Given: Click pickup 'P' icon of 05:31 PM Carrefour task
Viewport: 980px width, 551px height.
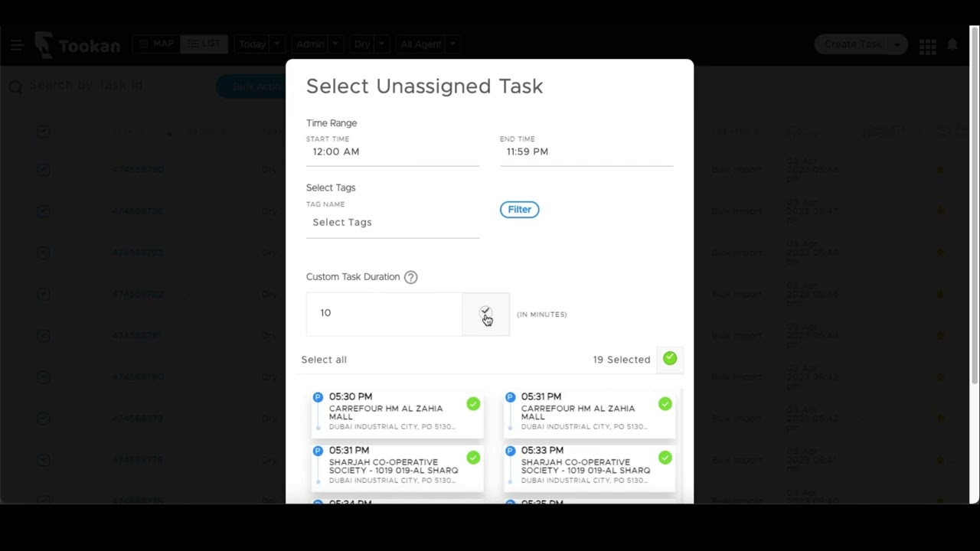Looking at the screenshot, I should 510,397.
